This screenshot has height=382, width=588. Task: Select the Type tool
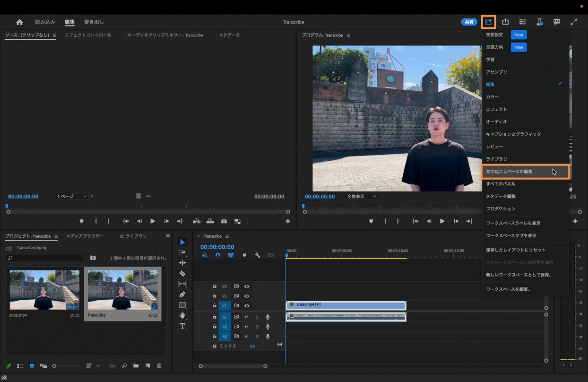pos(182,326)
